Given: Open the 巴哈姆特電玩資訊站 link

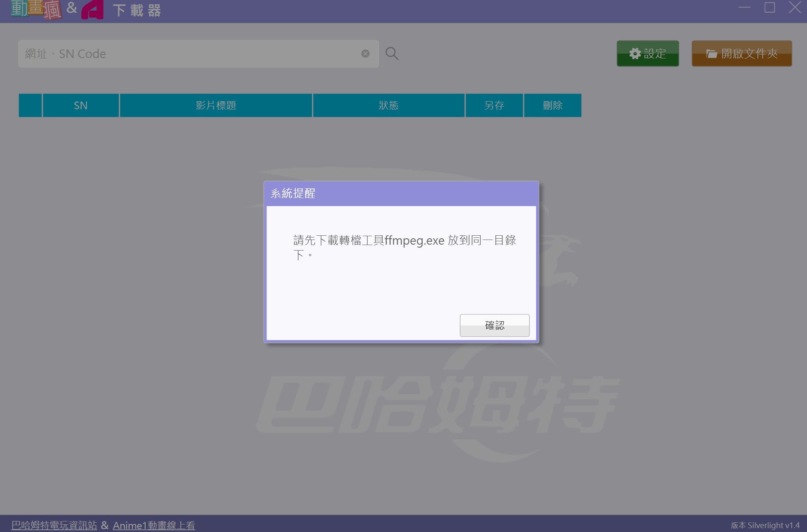Looking at the screenshot, I should pos(54,525).
